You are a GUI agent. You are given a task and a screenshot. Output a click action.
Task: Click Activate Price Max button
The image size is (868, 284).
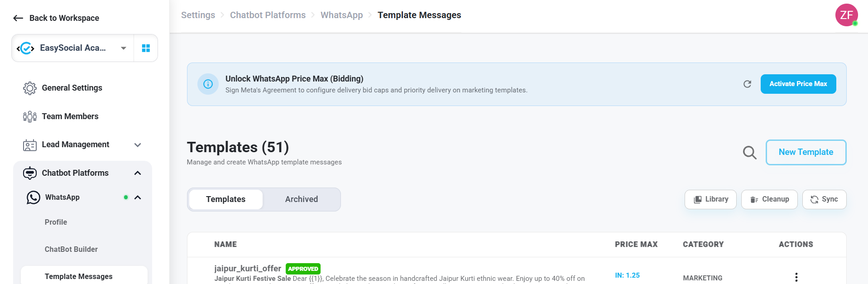pyautogui.click(x=798, y=84)
